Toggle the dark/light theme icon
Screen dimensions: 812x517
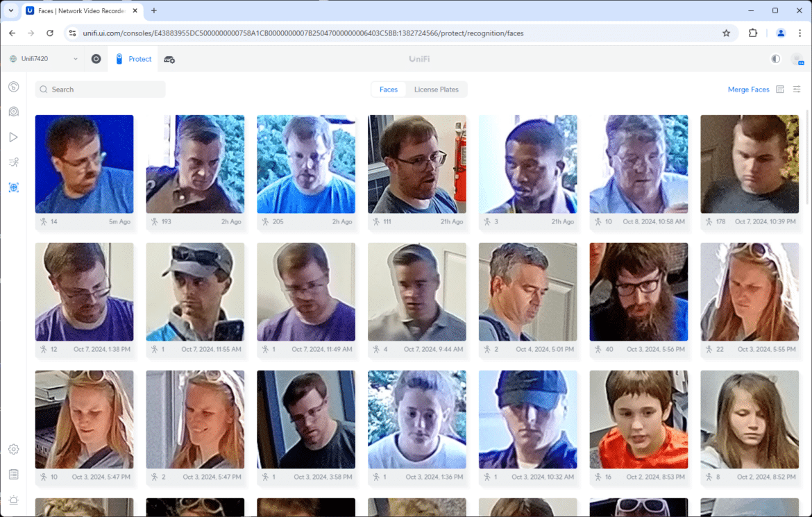[775, 59]
